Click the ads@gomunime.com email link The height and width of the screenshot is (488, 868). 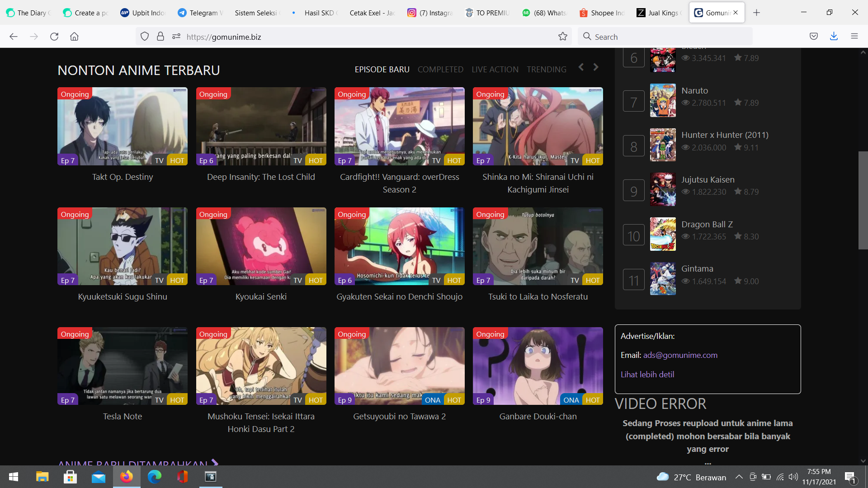(680, 355)
